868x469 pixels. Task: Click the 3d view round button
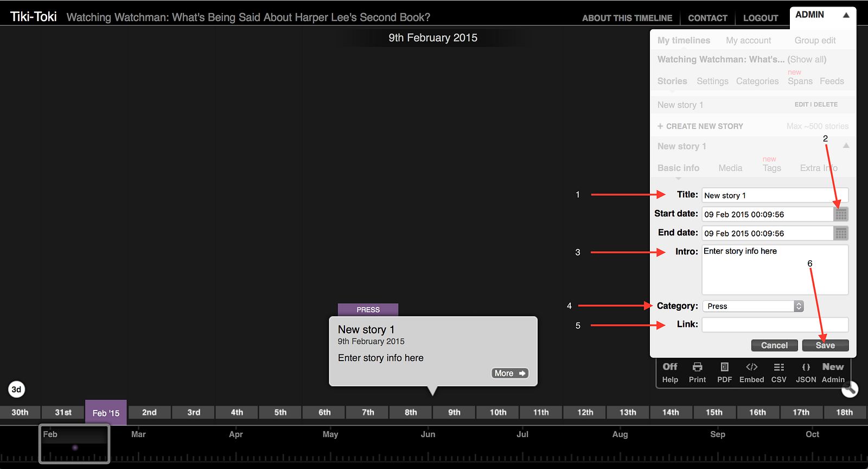[x=17, y=389]
